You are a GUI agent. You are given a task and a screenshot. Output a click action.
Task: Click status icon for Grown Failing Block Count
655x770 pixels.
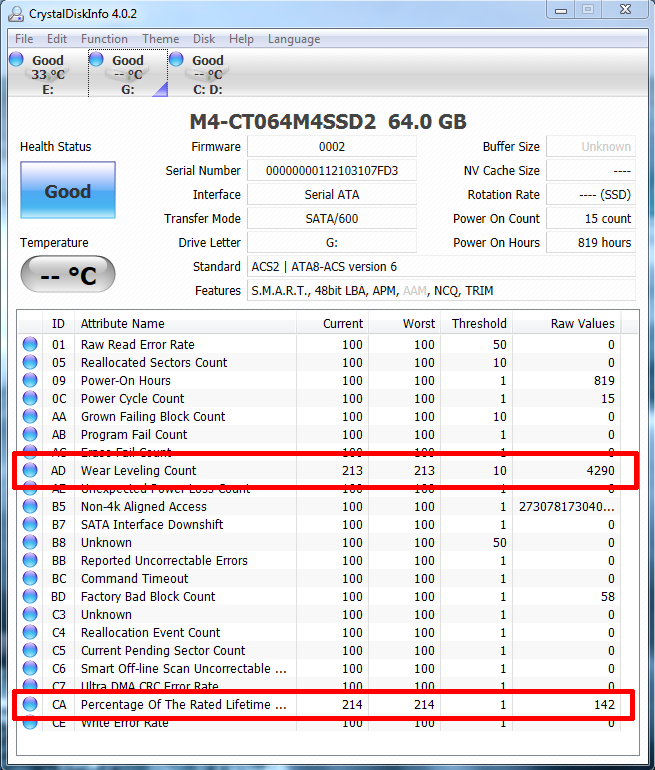(30, 416)
